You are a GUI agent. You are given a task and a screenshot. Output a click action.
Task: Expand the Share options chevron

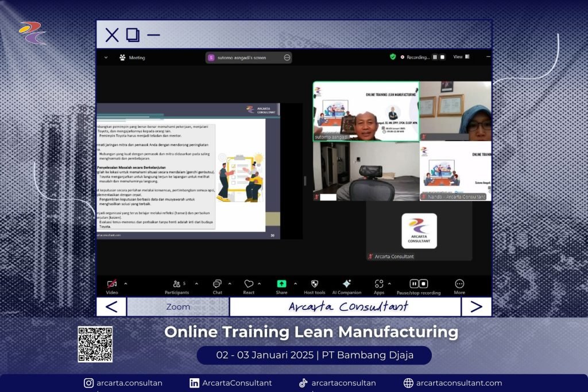point(296,284)
